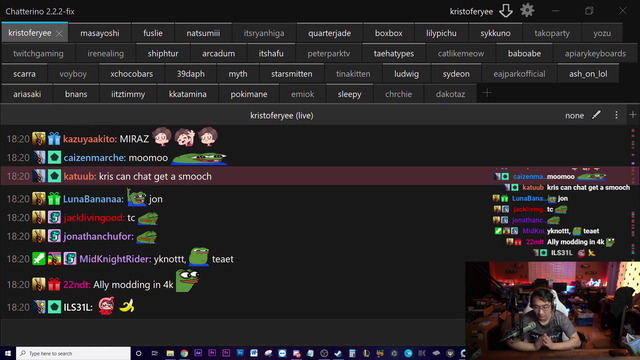
Task: Open Task View on the taskbar
Action: tap(154, 353)
